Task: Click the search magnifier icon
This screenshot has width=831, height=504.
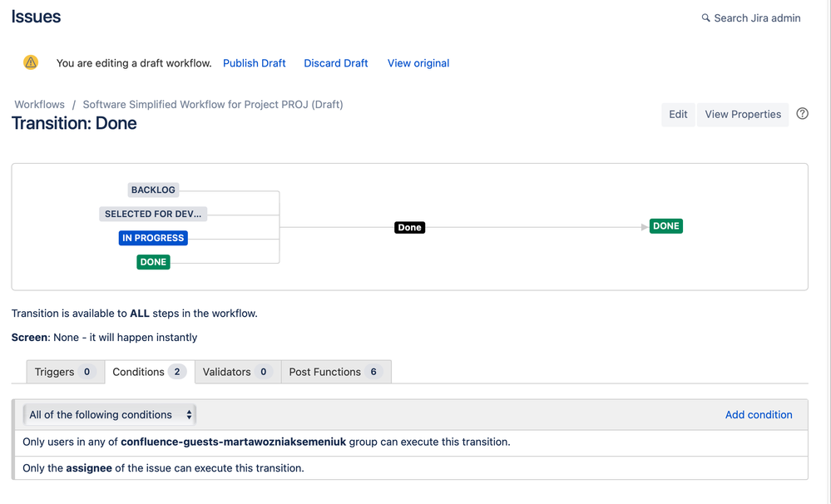Action: click(x=705, y=18)
